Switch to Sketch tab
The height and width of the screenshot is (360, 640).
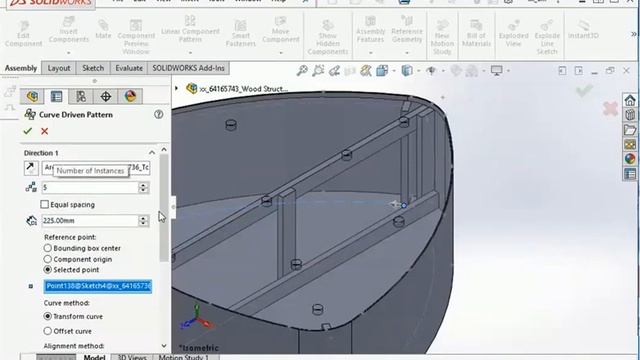click(93, 68)
